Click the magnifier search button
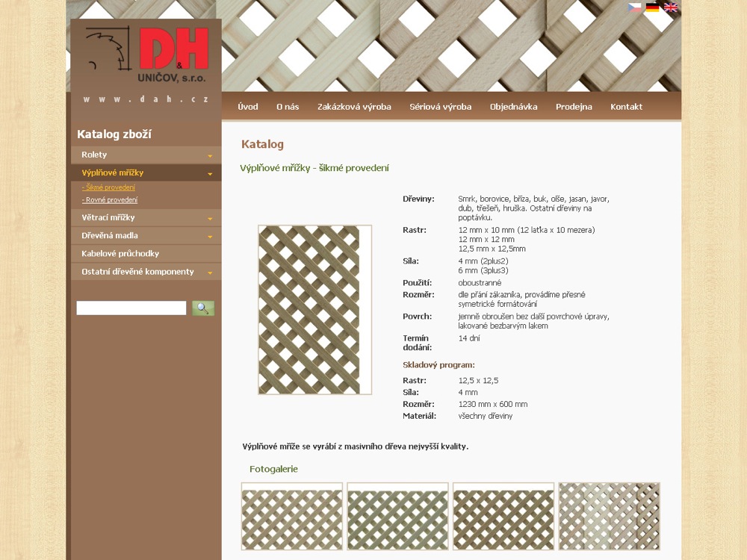 click(x=202, y=308)
